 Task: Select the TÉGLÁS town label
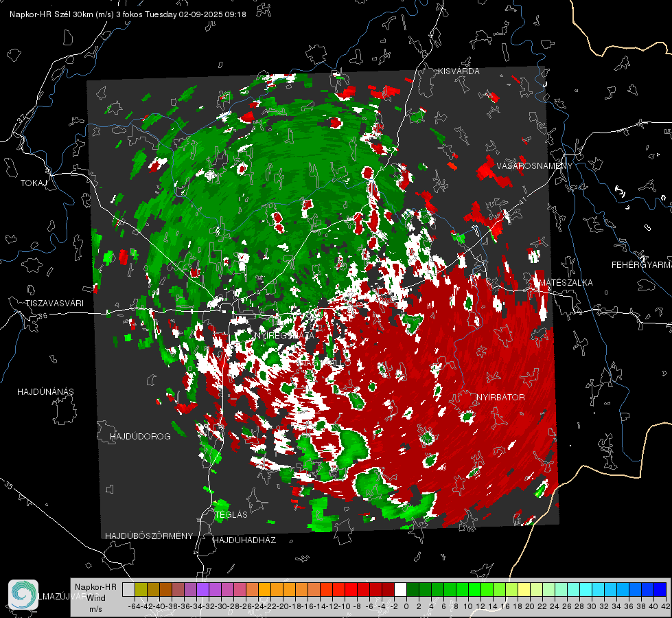[231, 514]
